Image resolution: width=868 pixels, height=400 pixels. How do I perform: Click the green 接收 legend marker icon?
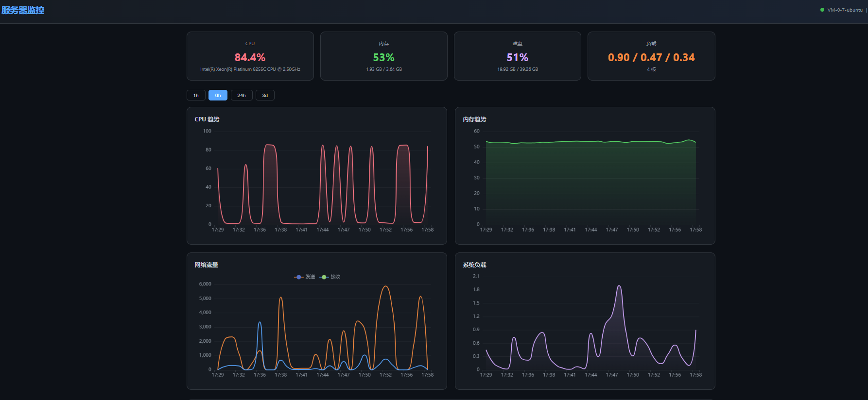(x=324, y=277)
